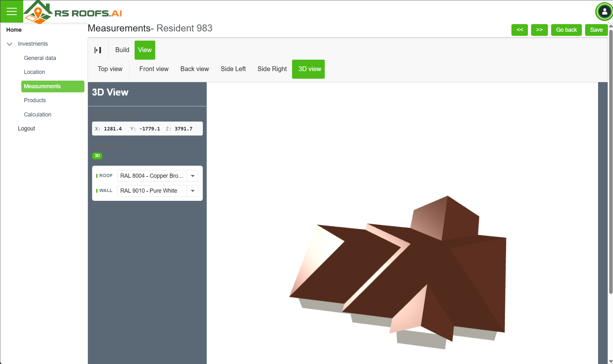Open the Calculation page from sidebar
The height and width of the screenshot is (364, 613).
click(37, 115)
